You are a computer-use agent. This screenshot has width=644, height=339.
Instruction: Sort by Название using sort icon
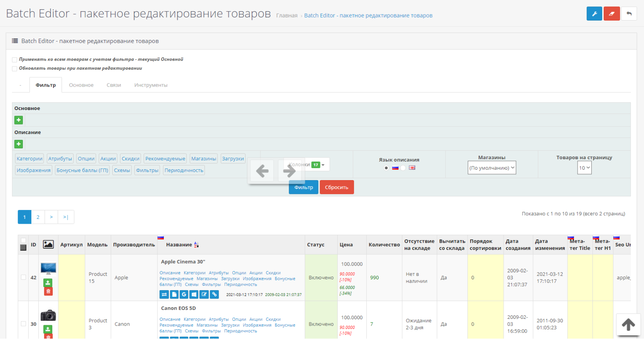tap(196, 245)
